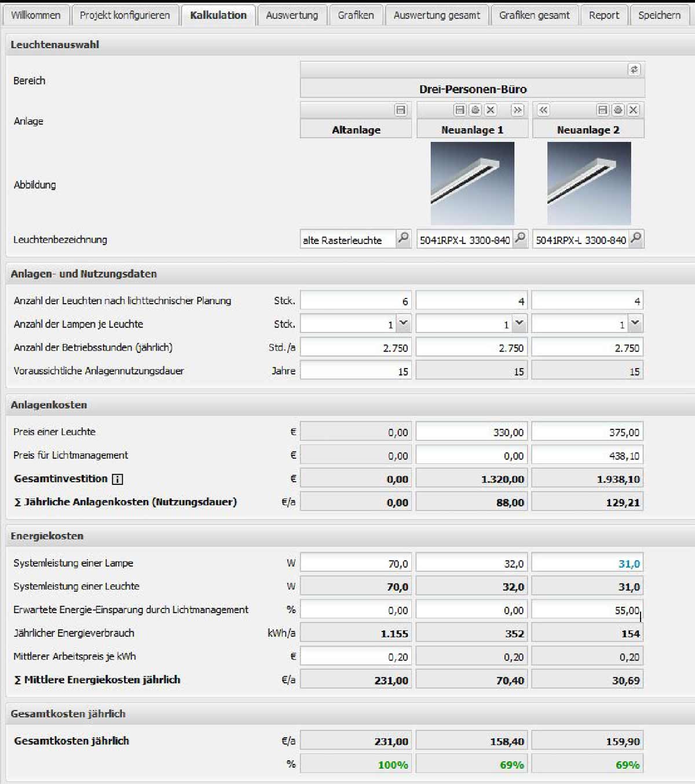Edit Neuanlage 1 lamp system power field 32,0
This screenshot has height=784, width=695.
pyautogui.click(x=471, y=563)
